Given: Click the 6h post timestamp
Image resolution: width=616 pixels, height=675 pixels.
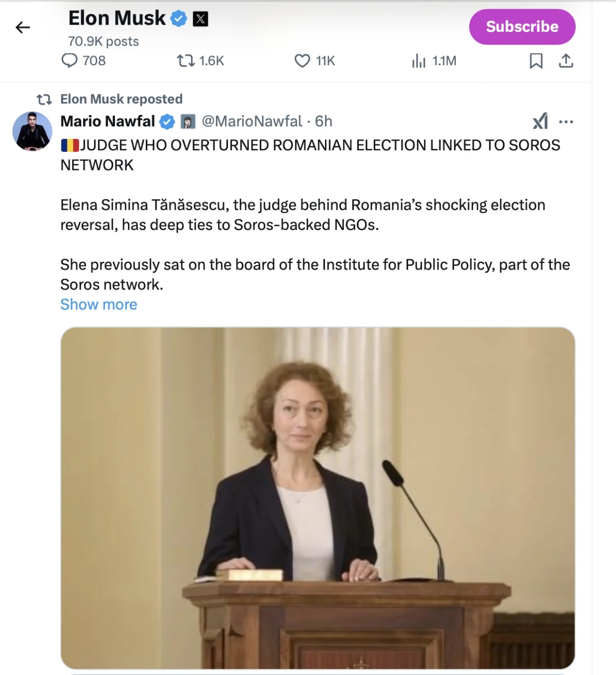Looking at the screenshot, I should pos(323,121).
